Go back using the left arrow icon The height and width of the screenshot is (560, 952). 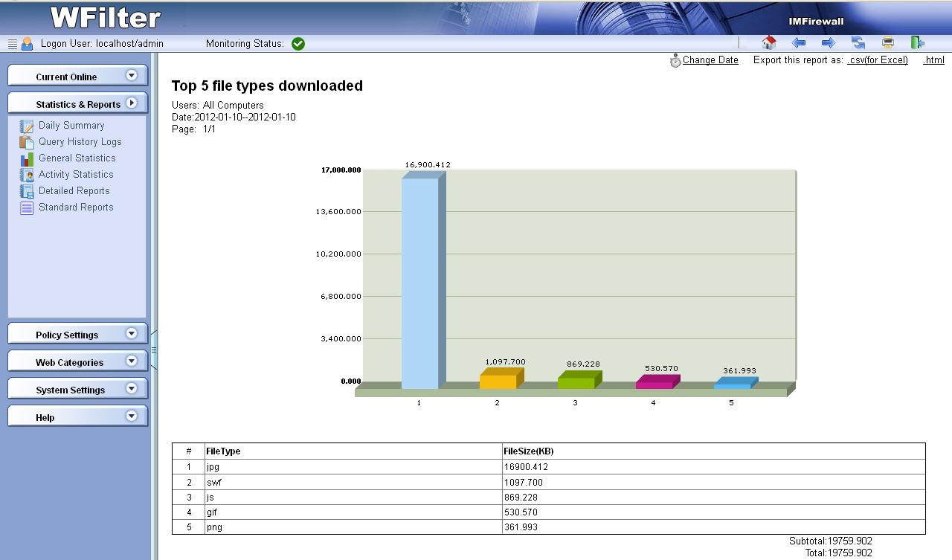(799, 43)
